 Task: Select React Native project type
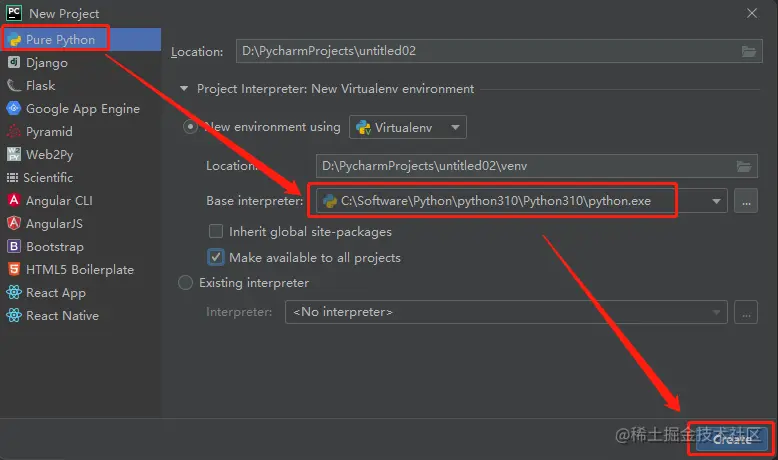pos(81,315)
